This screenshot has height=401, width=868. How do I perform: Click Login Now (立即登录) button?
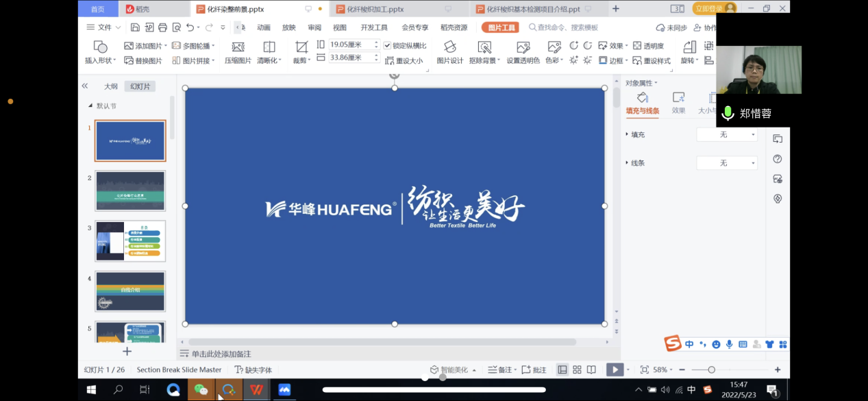click(715, 8)
